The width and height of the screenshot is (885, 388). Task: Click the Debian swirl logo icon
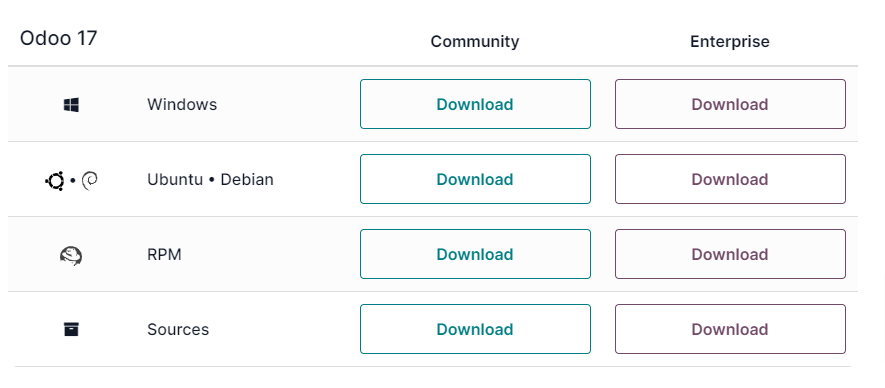(90, 180)
